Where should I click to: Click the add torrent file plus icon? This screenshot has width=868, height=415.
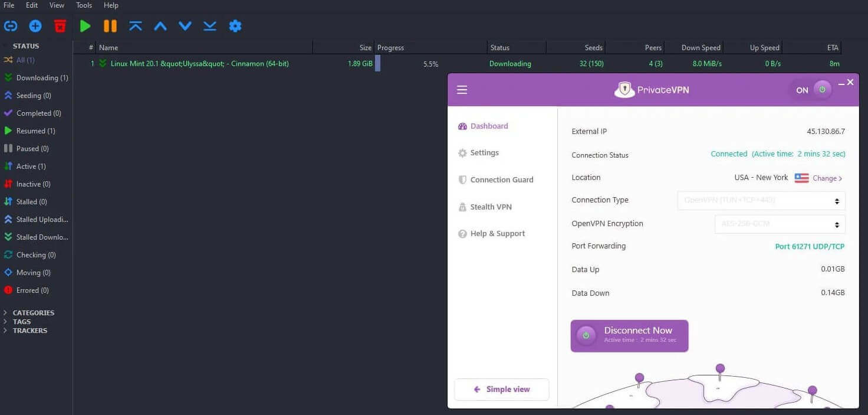[x=35, y=26]
